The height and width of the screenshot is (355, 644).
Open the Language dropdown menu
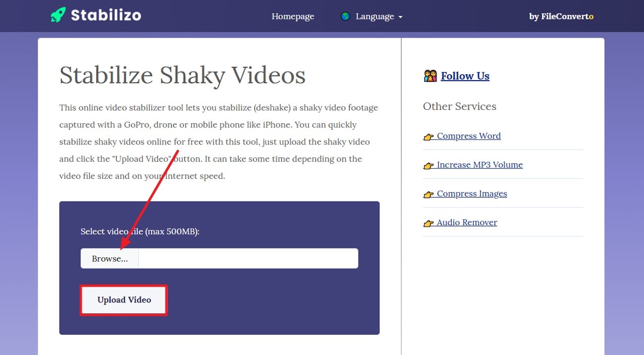[x=375, y=16]
